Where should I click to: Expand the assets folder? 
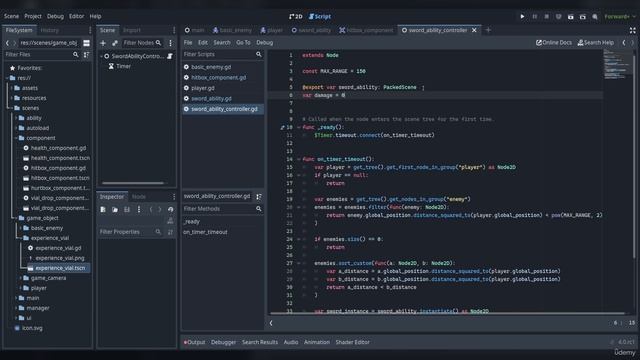tap(12, 88)
